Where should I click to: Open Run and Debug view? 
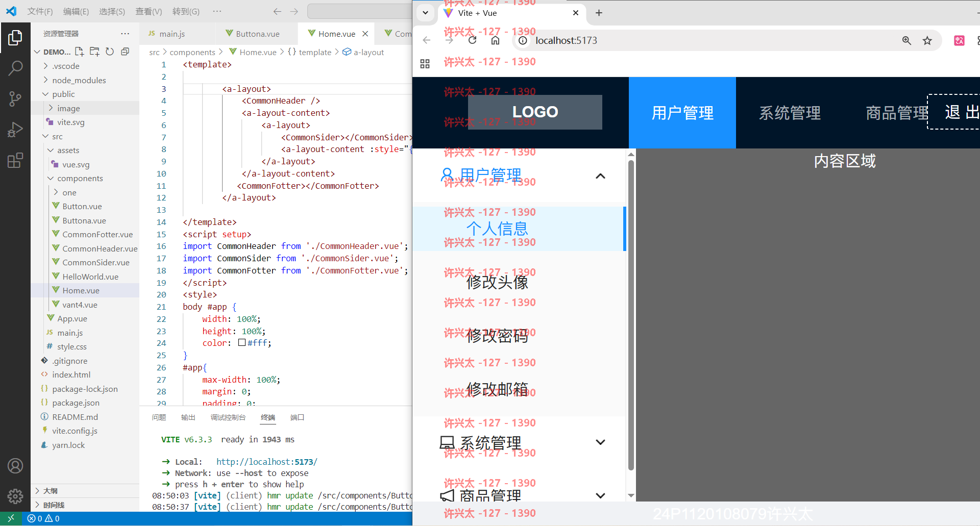click(15, 130)
